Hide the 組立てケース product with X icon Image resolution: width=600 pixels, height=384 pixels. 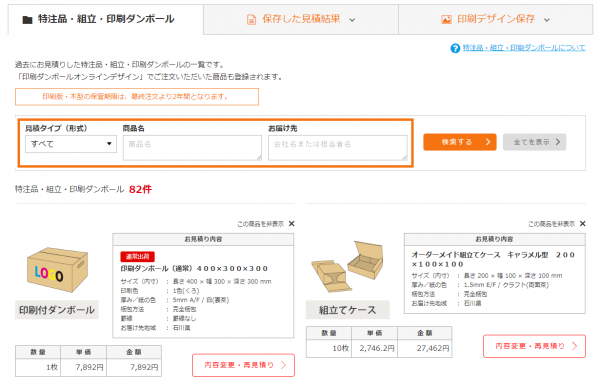click(x=582, y=224)
